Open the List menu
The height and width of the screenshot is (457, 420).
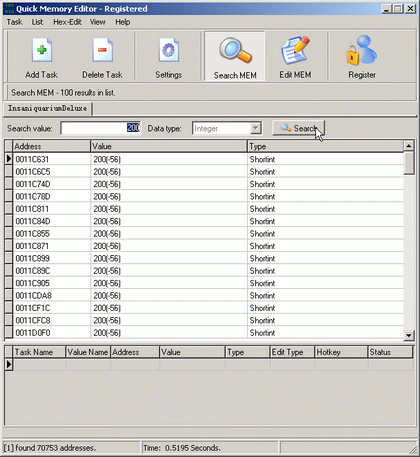coord(37,22)
